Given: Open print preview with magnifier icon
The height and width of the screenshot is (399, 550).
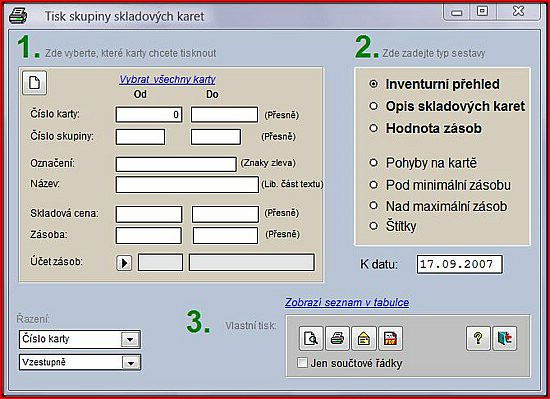Looking at the screenshot, I should 311,338.
